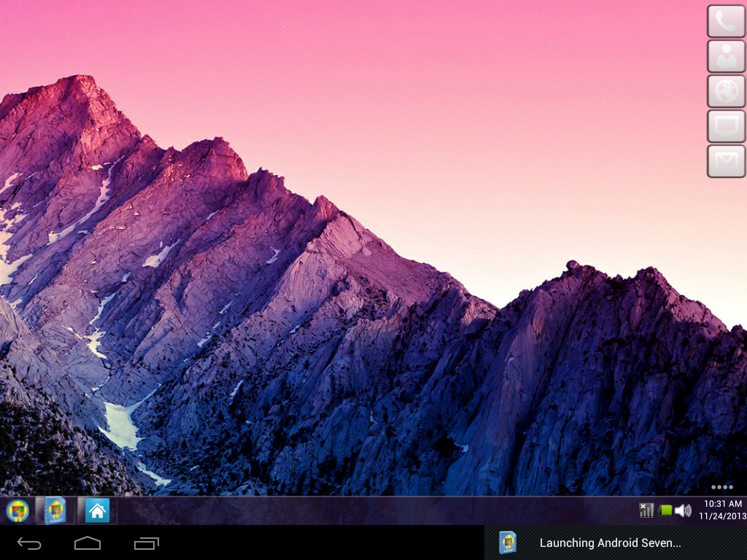Click the volume speaker tray icon
This screenshot has height=560, width=747.
[x=683, y=510]
